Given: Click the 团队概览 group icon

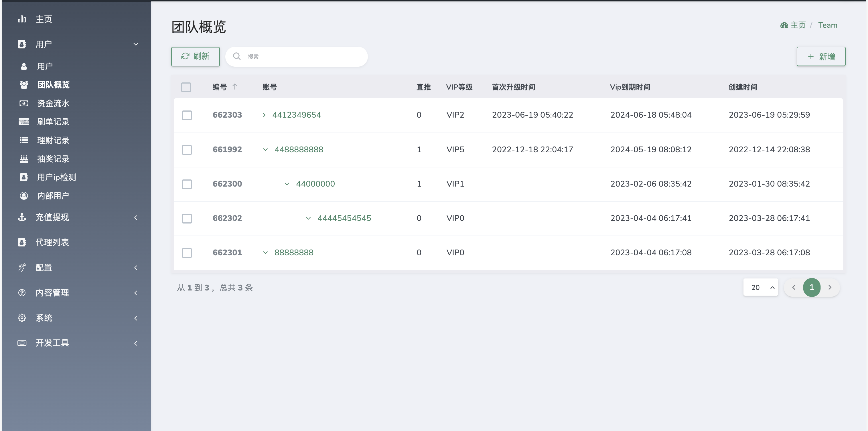Looking at the screenshot, I should pos(23,85).
